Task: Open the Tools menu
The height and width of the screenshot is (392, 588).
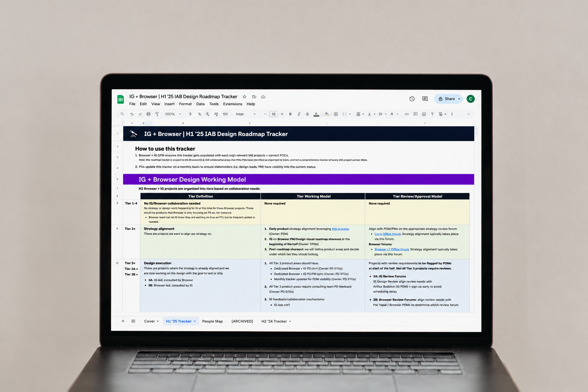Action: pyautogui.click(x=214, y=104)
